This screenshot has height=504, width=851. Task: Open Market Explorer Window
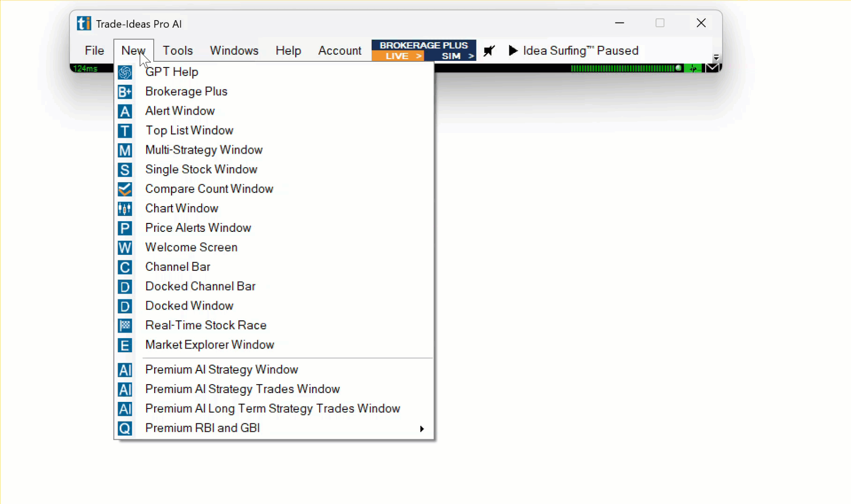(274, 345)
